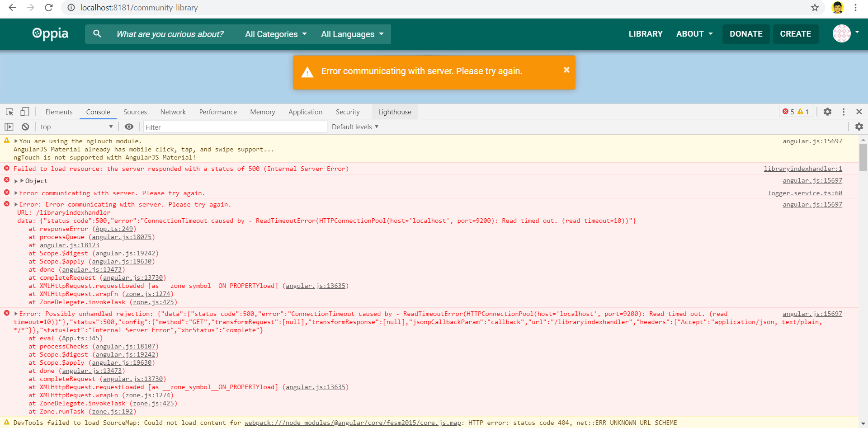Expand the Possibly unhandled rejection error
The height and width of the screenshot is (428, 868).
(x=16, y=314)
